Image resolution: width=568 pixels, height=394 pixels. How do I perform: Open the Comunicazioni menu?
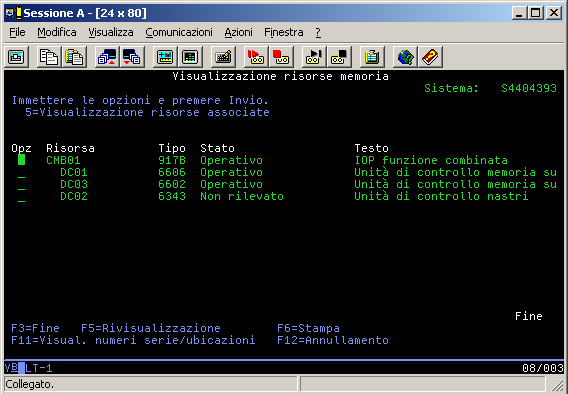tap(179, 32)
